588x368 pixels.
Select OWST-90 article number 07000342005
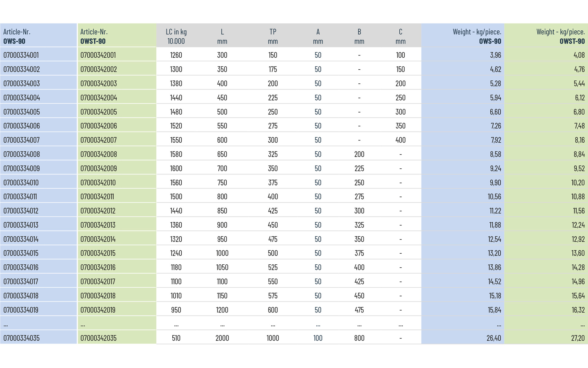(98, 112)
